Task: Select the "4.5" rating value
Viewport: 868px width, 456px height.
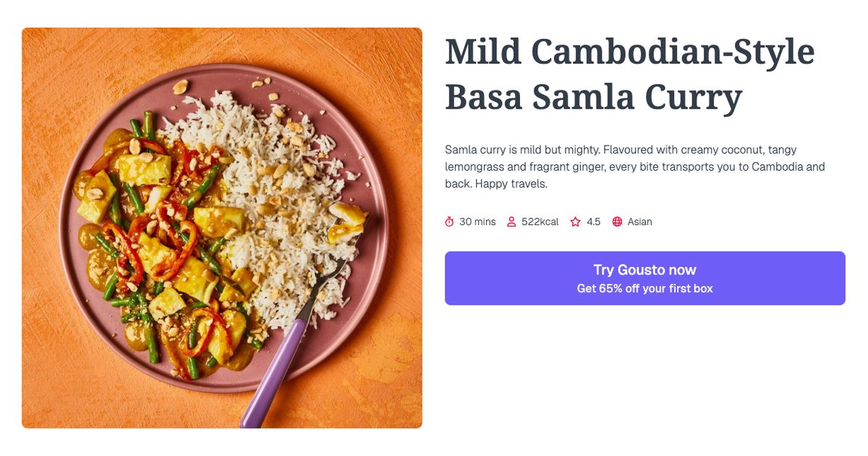Action: (593, 221)
